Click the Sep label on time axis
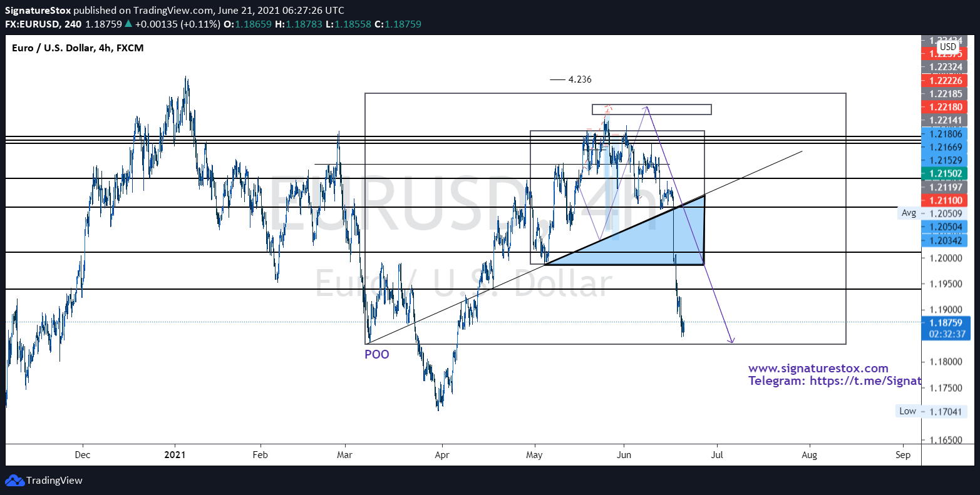The width and height of the screenshot is (980, 495). tap(903, 455)
